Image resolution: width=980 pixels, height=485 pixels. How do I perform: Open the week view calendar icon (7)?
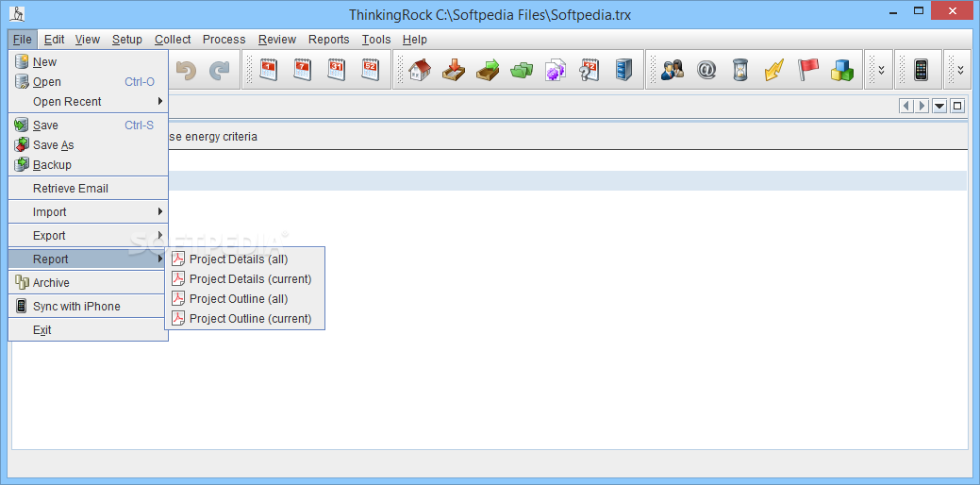coord(303,70)
